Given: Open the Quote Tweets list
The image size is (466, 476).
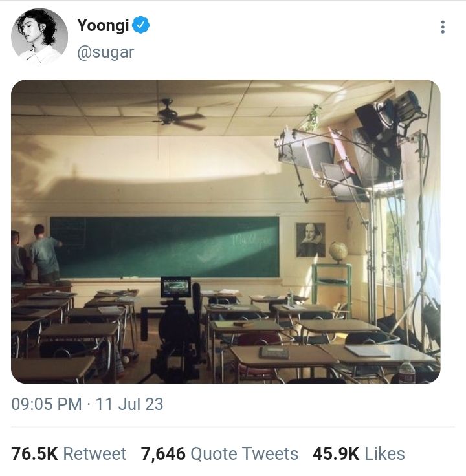Looking at the screenshot, I should tap(244, 453).
